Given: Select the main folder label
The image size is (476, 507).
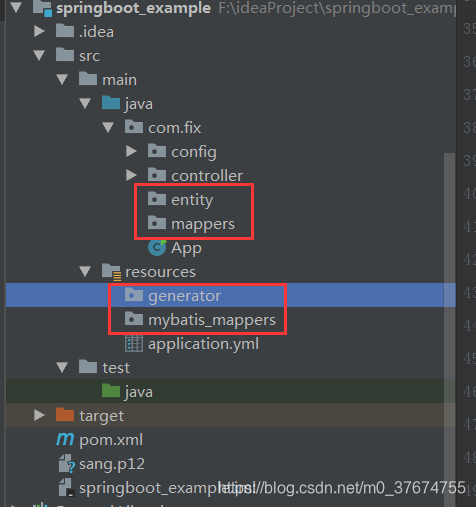Looking at the screenshot, I should tap(120, 80).
